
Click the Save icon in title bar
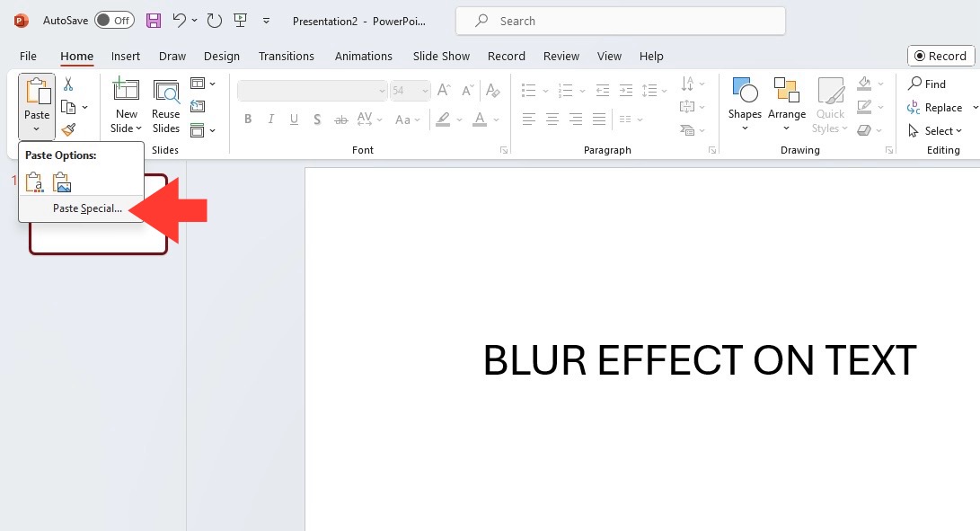153,21
